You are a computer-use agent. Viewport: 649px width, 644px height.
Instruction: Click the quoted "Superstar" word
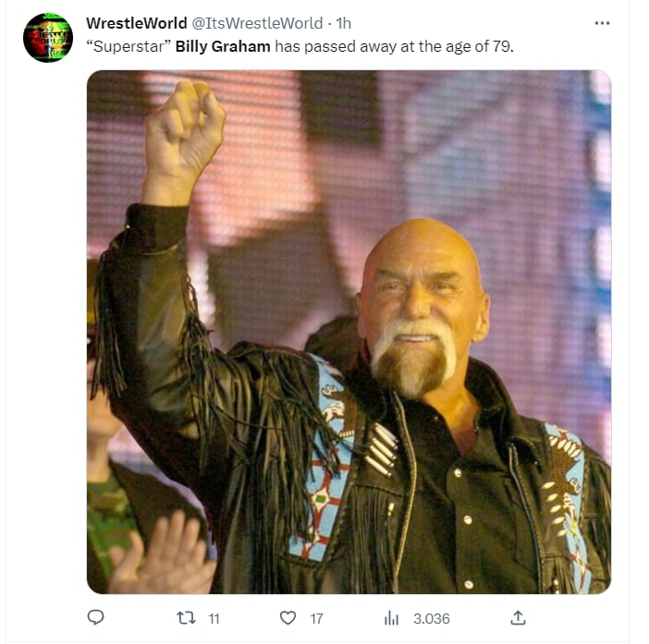[x=129, y=46]
